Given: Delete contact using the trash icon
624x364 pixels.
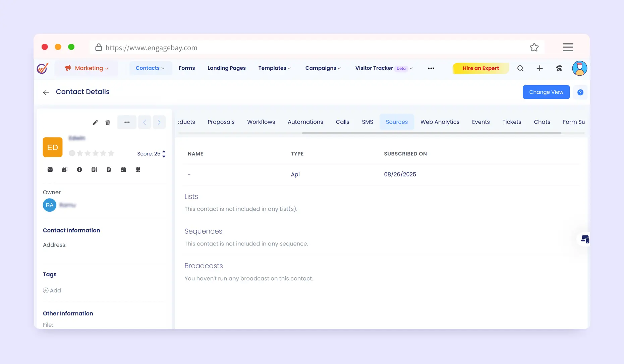Looking at the screenshot, I should pyautogui.click(x=108, y=123).
